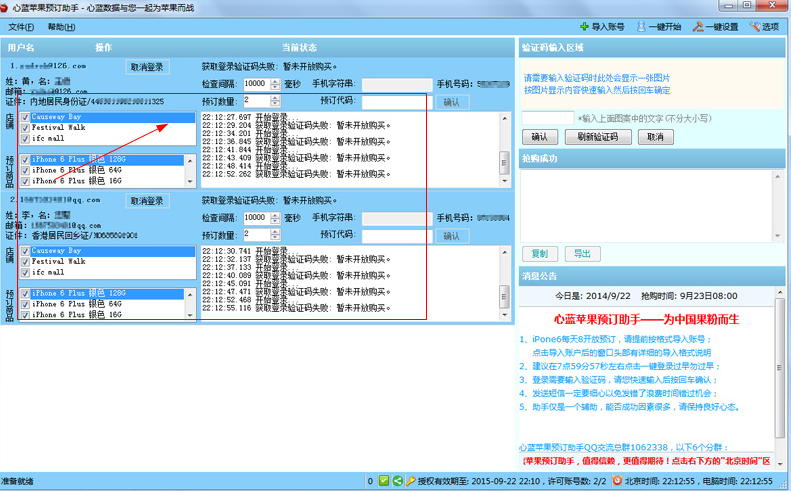
Task: Click 取消登录 for account 2
Action: (147, 201)
